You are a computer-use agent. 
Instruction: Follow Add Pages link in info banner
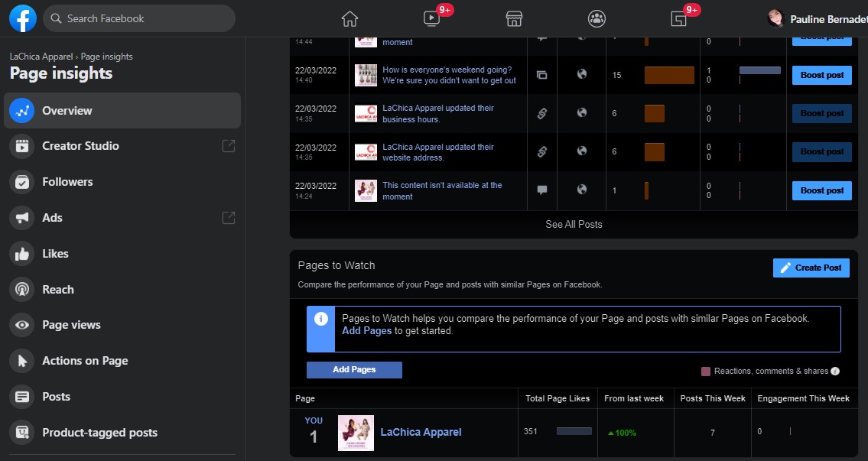pos(366,331)
